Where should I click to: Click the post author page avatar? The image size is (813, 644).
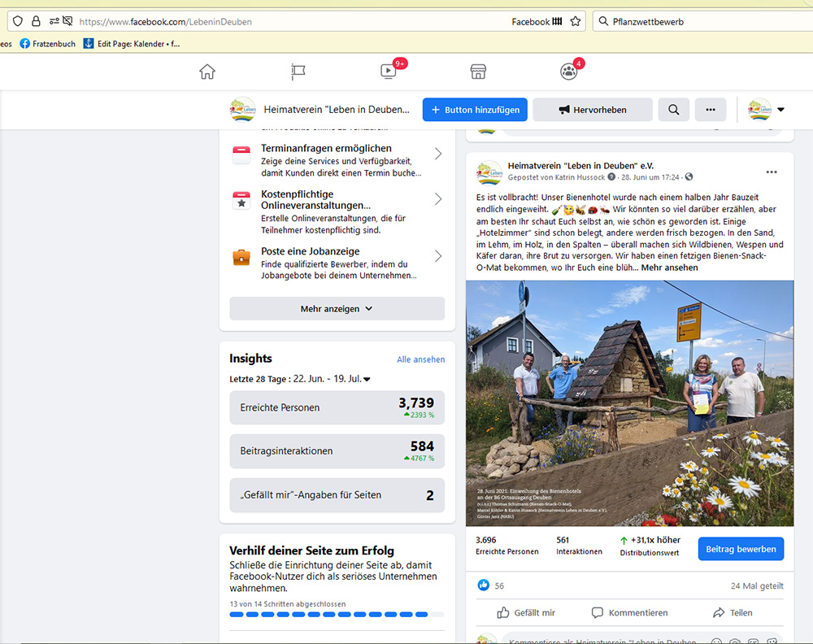tap(489, 172)
